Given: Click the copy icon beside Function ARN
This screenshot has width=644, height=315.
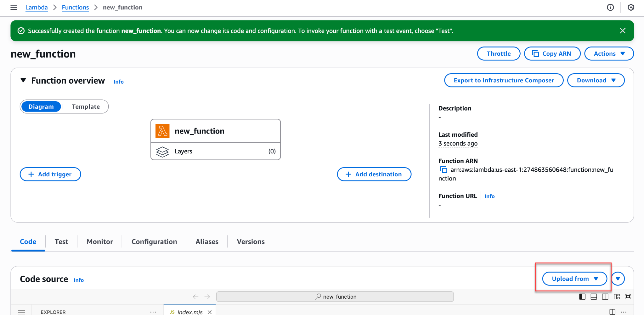Looking at the screenshot, I should click(x=443, y=170).
